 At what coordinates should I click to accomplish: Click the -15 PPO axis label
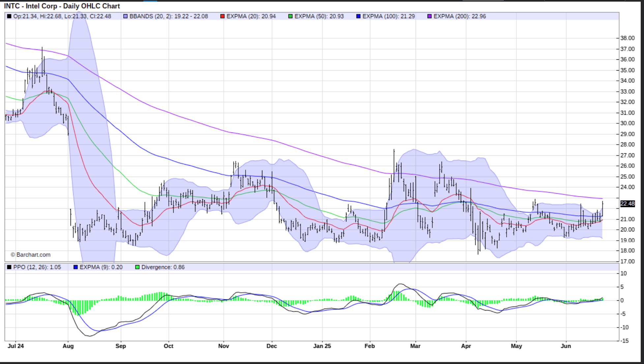coord(624,341)
